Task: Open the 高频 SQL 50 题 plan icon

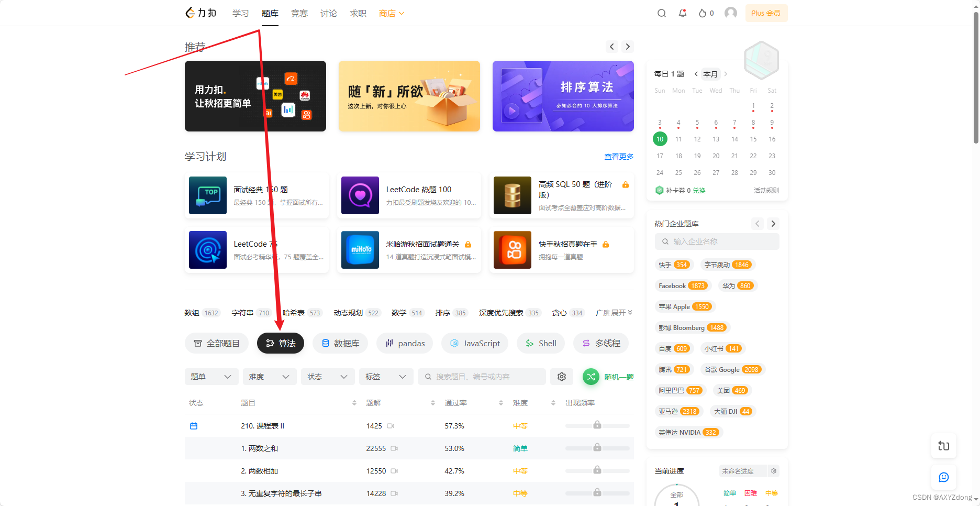Action: pyautogui.click(x=513, y=195)
